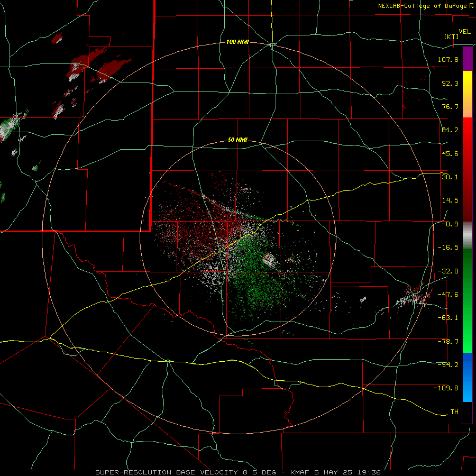Click the VEL legend title
The image size is (476, 476).
pos(464,32)
